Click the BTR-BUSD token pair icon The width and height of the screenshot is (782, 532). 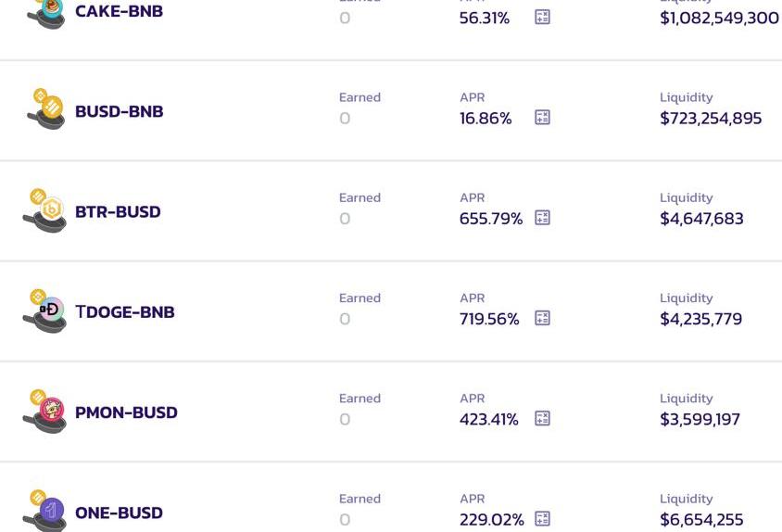click(x=45, y=209)
